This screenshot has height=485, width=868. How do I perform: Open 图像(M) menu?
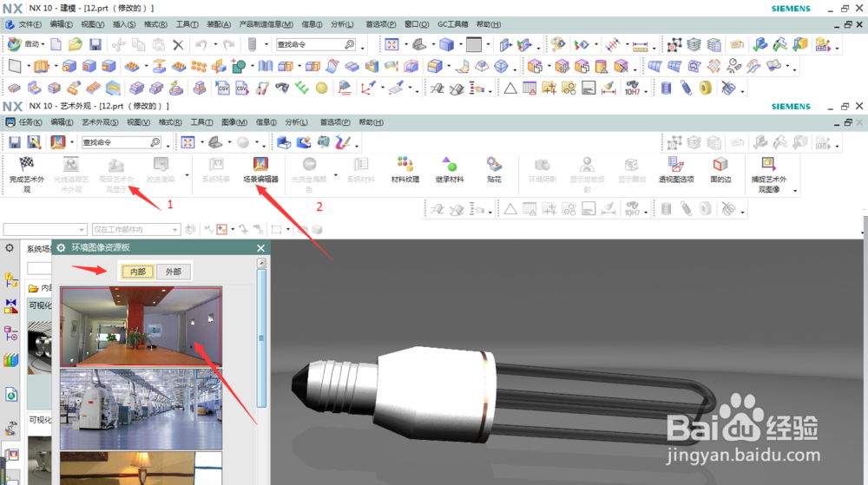click(x=234, y=122)
